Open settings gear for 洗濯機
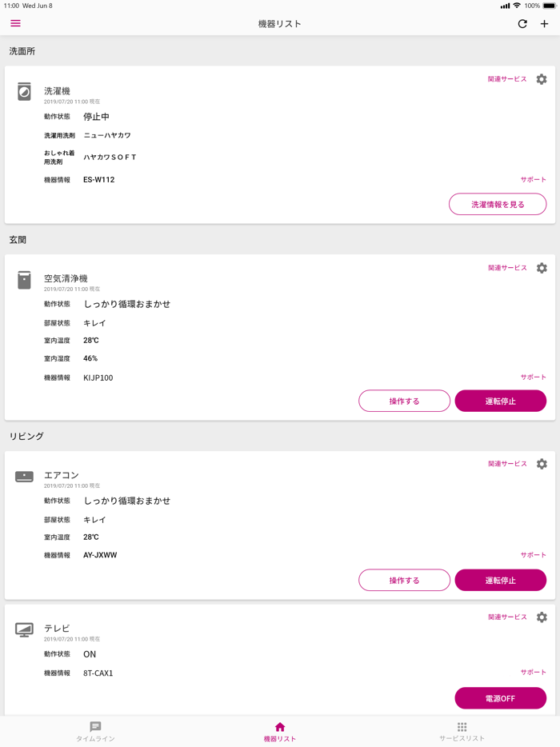Viewport: 560px width, 747px height. 542,79
